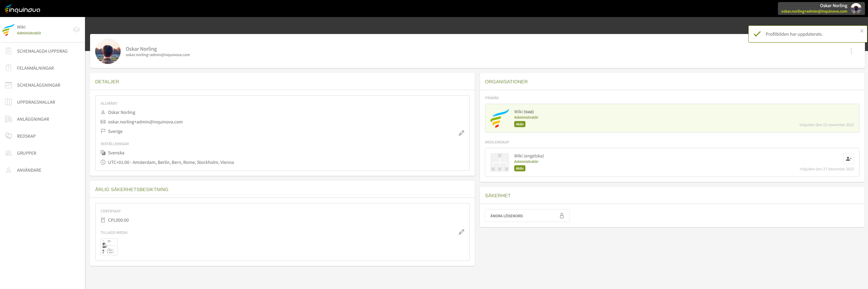Click the Inquinova logo in header

(22, 9)
